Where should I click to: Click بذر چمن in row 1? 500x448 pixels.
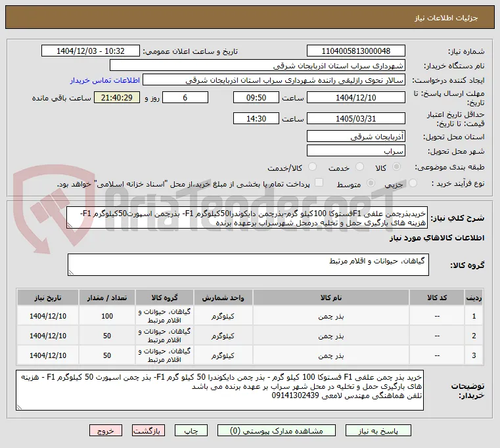point(331,317)
